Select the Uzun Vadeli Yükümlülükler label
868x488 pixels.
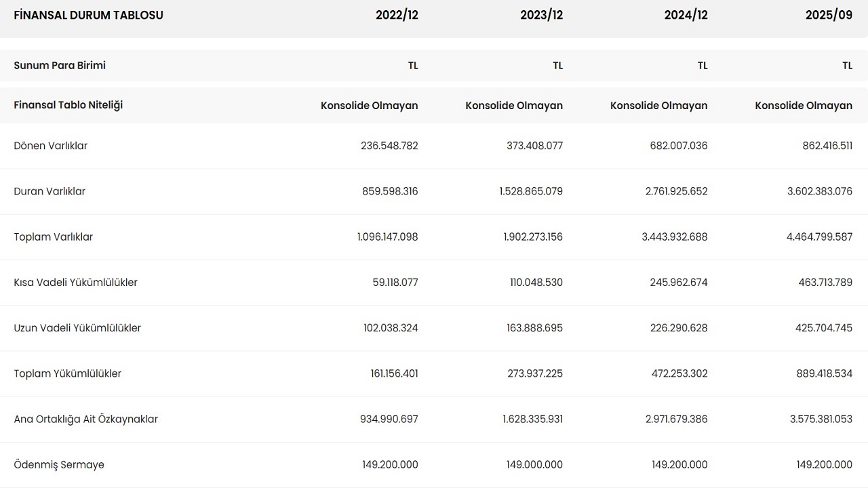(x=77, y=328)
